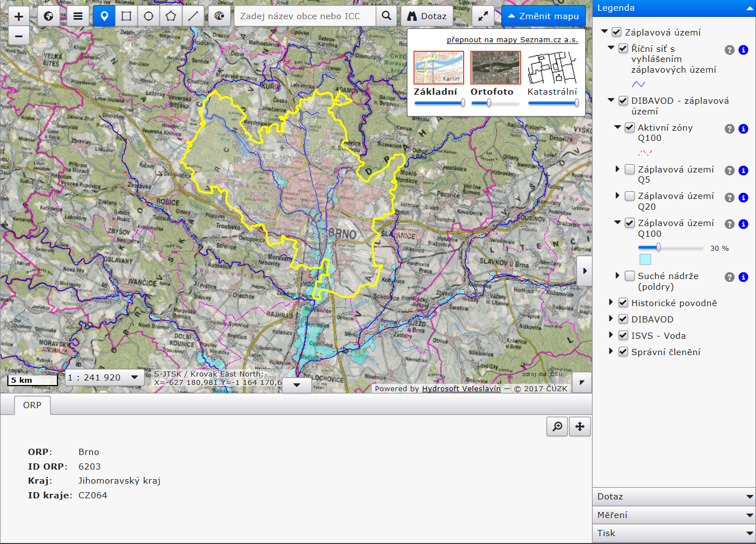The image size is (756, 544).
Task: Adjust the Q100 layer 30 % opacity slider
Action: [670, 247]
